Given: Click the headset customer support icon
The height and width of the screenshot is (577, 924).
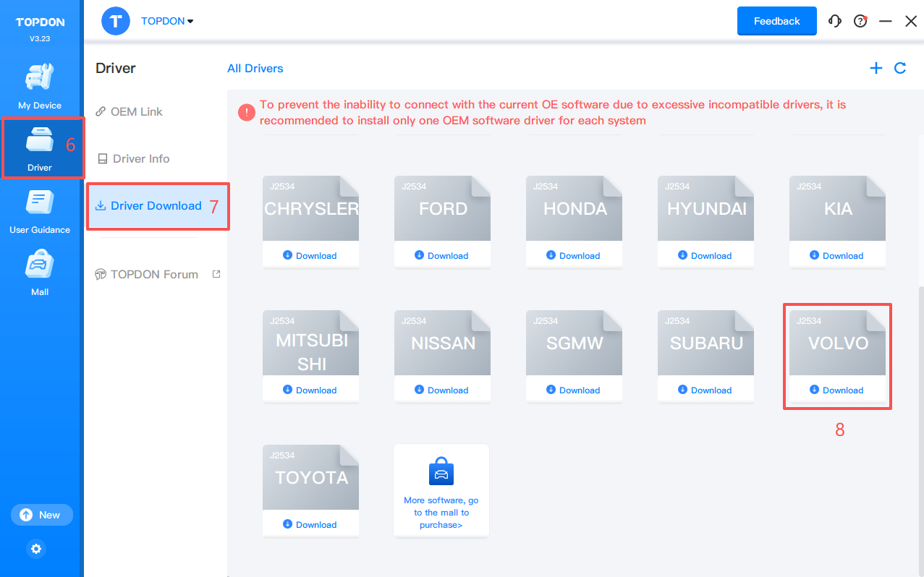Looking at the screenshot, I should [x=835, y=21].
